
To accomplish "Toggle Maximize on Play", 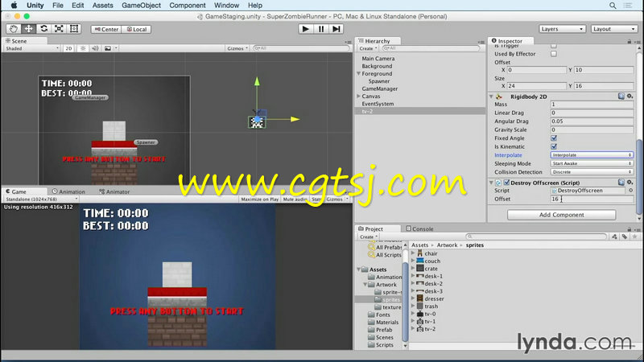I will 259,199.
